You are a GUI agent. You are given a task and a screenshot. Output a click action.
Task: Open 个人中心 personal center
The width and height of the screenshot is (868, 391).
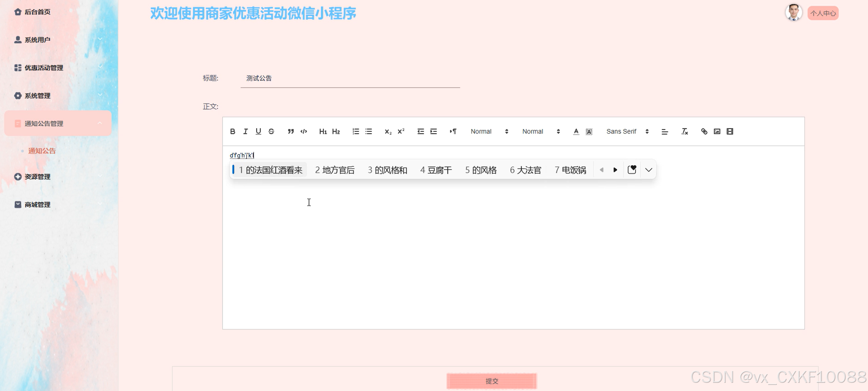(823, 13)
